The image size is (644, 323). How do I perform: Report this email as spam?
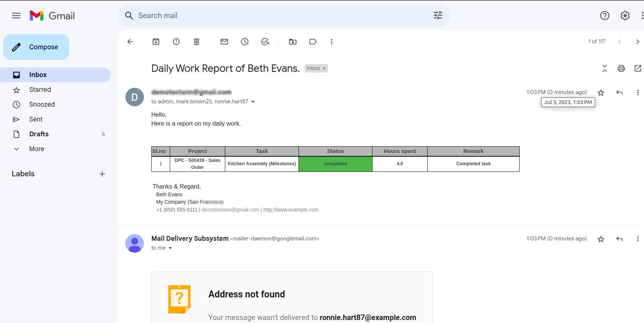[176, 42]
